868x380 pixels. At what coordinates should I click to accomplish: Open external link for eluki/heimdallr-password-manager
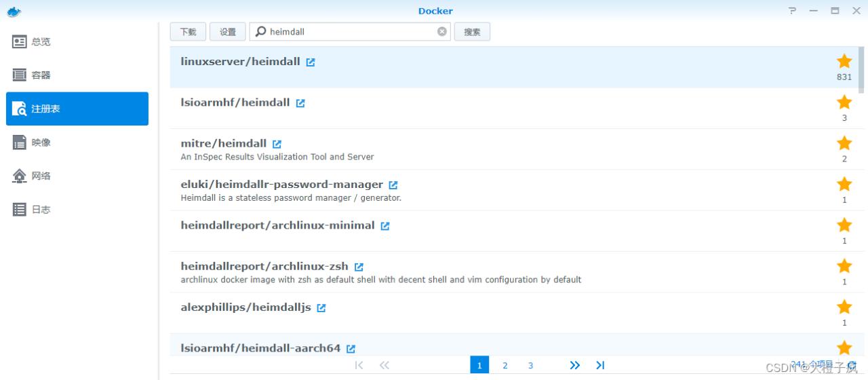coord(393,185)
